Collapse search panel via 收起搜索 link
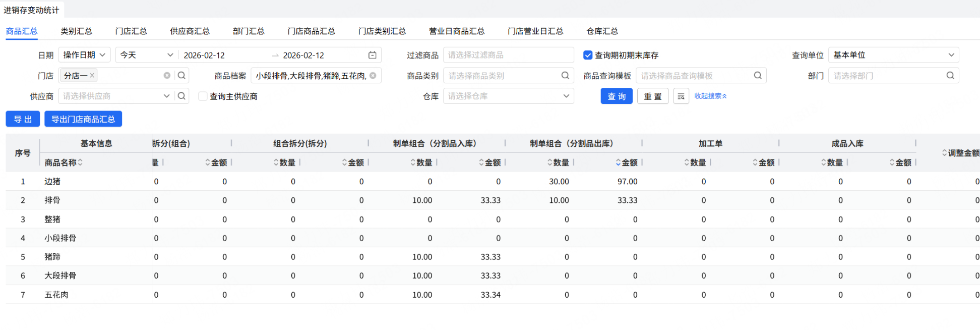980x330 pixels. point(710,96)
